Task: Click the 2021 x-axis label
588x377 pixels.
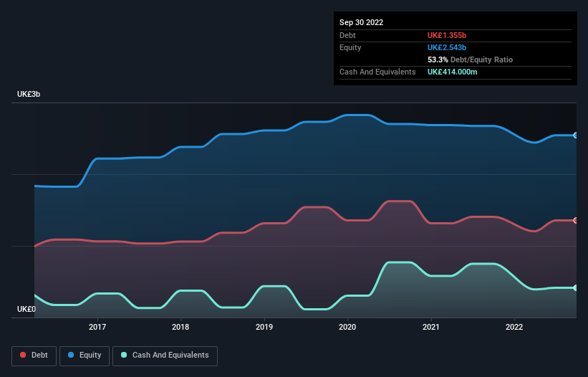Action: [431, 327]
